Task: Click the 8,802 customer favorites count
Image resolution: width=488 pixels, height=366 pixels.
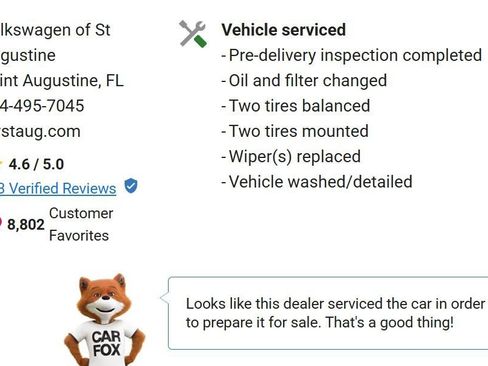Action: (26, 225)
